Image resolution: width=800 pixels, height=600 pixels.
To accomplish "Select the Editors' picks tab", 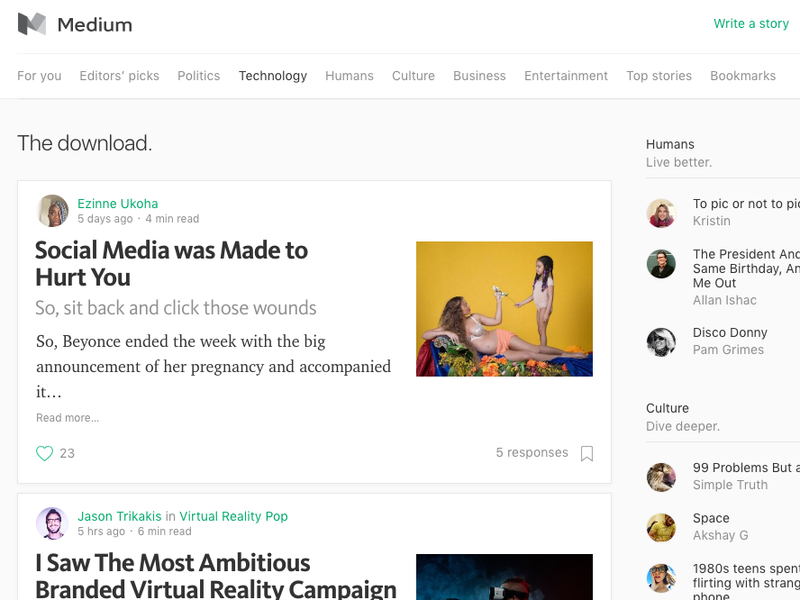I will point(119,76).
